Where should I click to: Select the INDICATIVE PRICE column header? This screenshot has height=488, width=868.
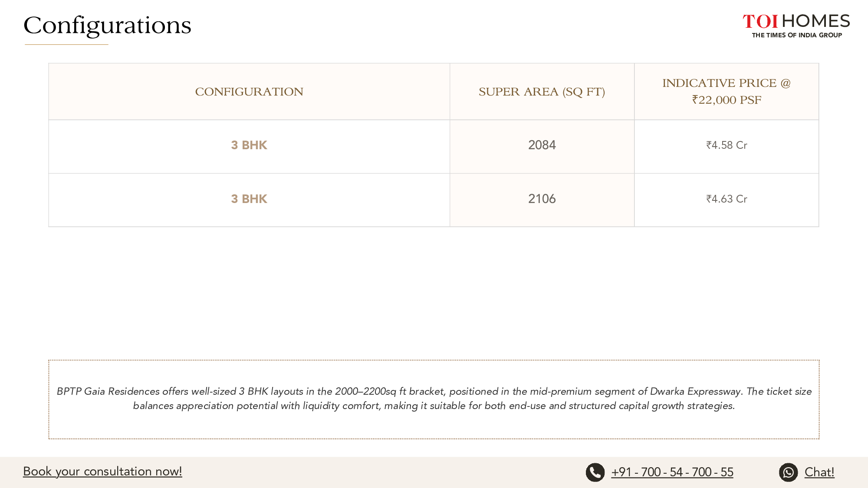click(727, 92)
